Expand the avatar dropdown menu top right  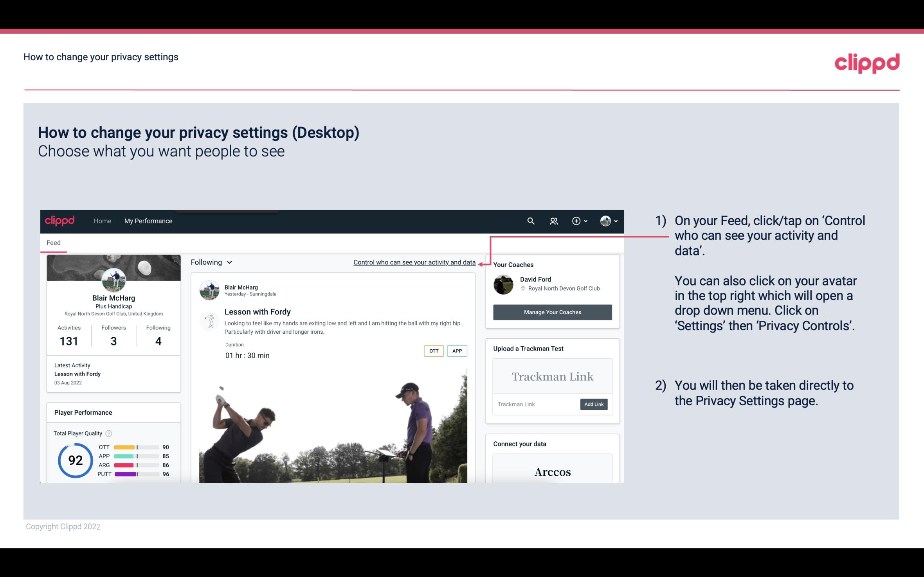coord(609,221)
